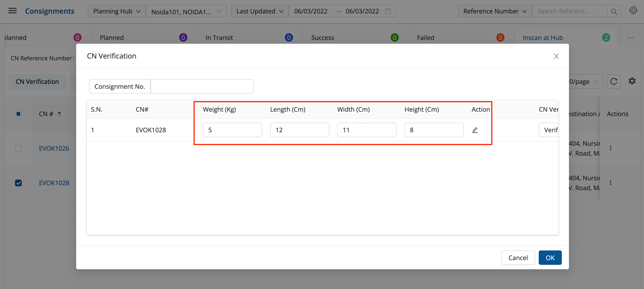Viewport: 644px width, 289px height.
Task: Check the EVOK1026 row checkbox
Action: tap(18, 148)
